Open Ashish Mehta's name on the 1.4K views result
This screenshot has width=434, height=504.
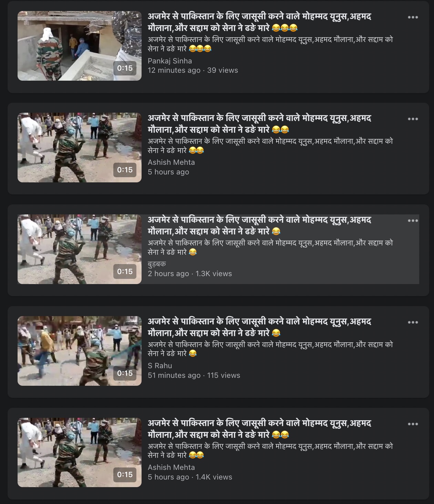tap(171, 467)
